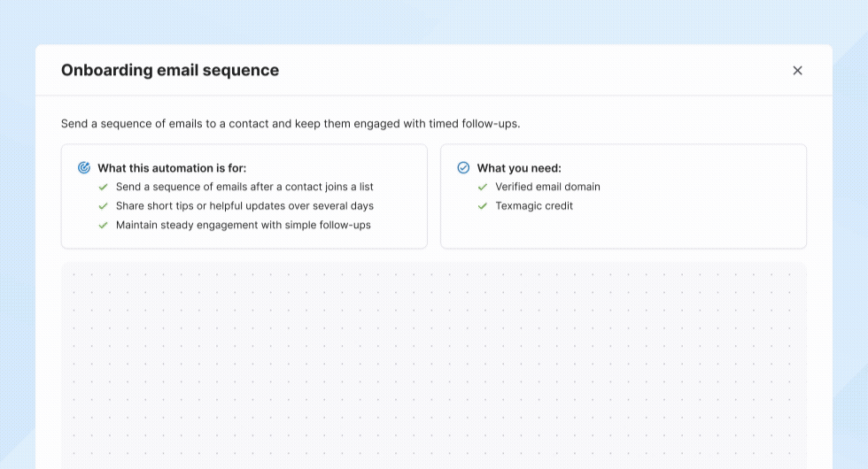Screen dimensions: 868x469
Task: Click the checkmark beside Maintain steady engagement
Action: (104, 226)
